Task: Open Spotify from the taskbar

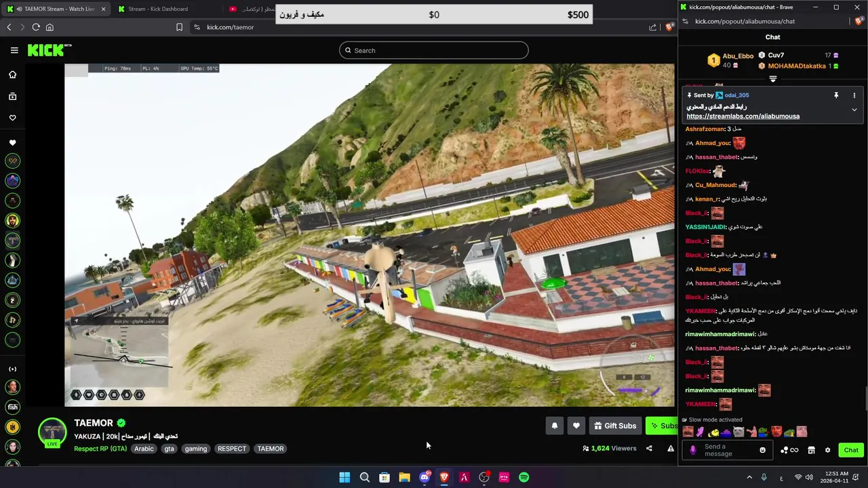Action: [524, 477]
